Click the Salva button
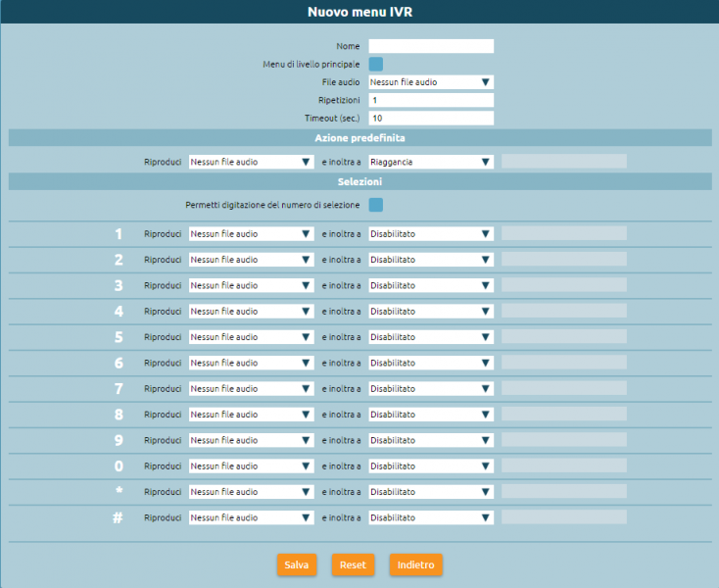Viewport: 719px width, 588px height. (296, 565)
